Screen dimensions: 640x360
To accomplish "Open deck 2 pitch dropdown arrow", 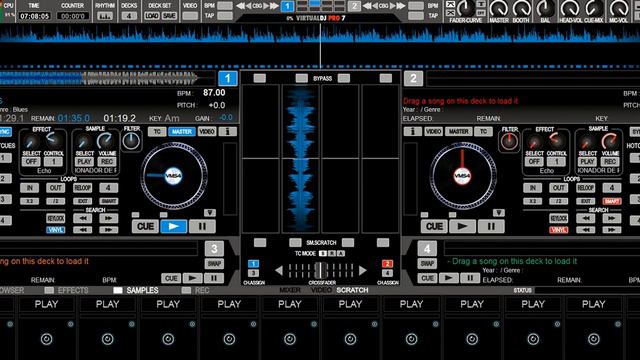I will tap(498, 213).
